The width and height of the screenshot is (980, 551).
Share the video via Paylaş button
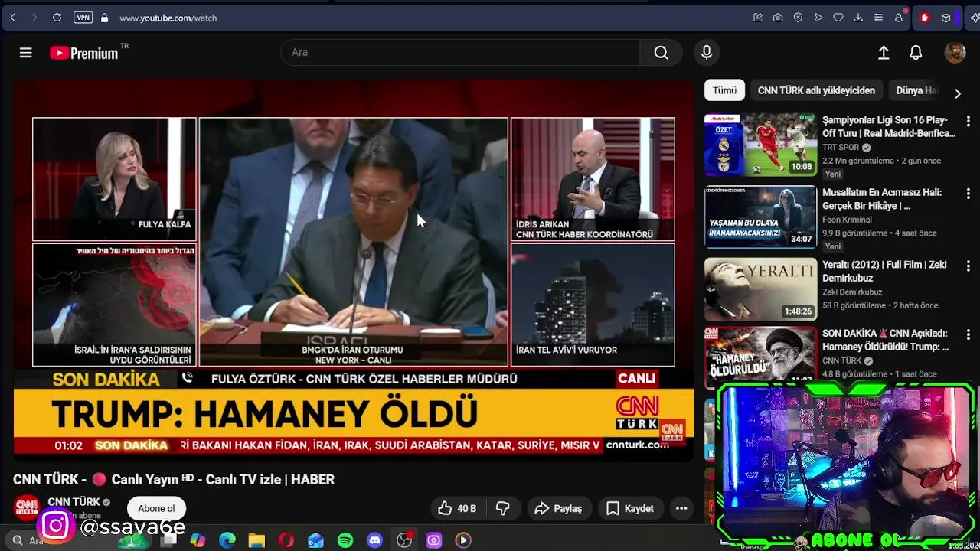click(558, 508)
